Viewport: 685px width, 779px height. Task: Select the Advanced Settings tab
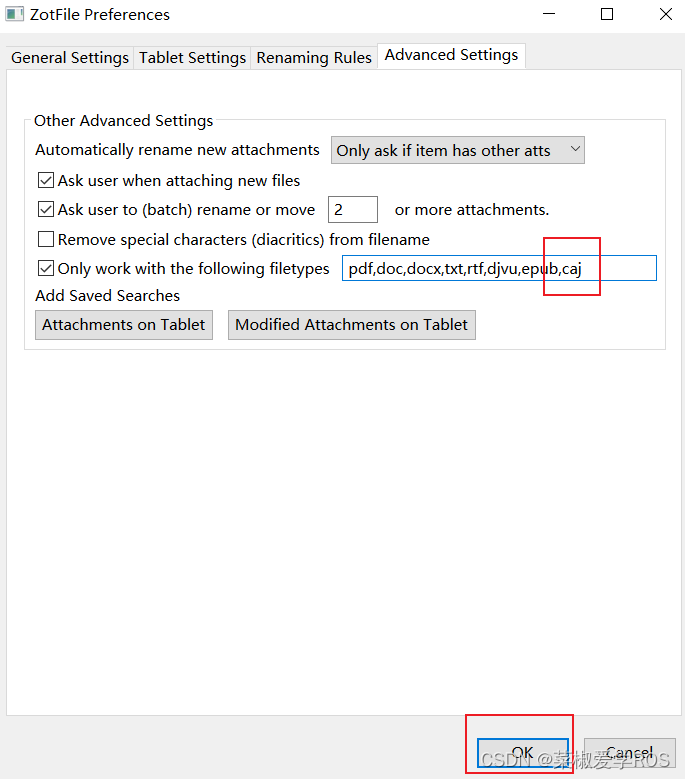(451, 55)
